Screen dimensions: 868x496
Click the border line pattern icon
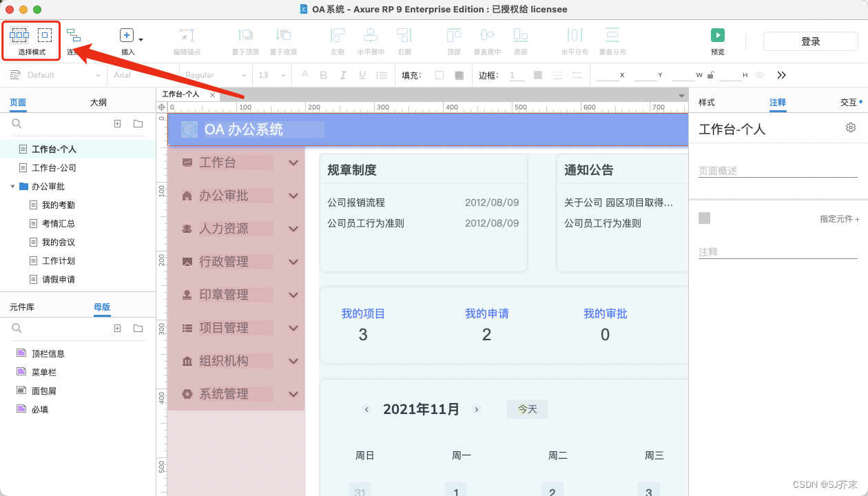click(x=557, y=75)
